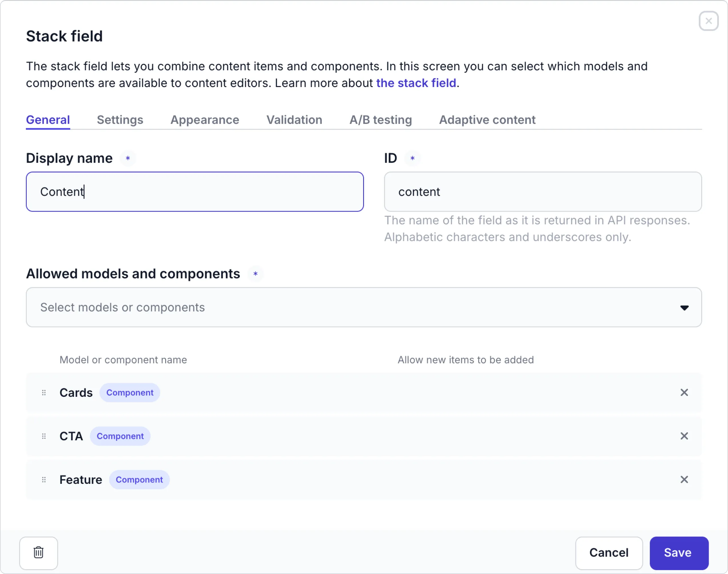
Task: Click the trash delete field icon
Action: (x=39, y=553)
